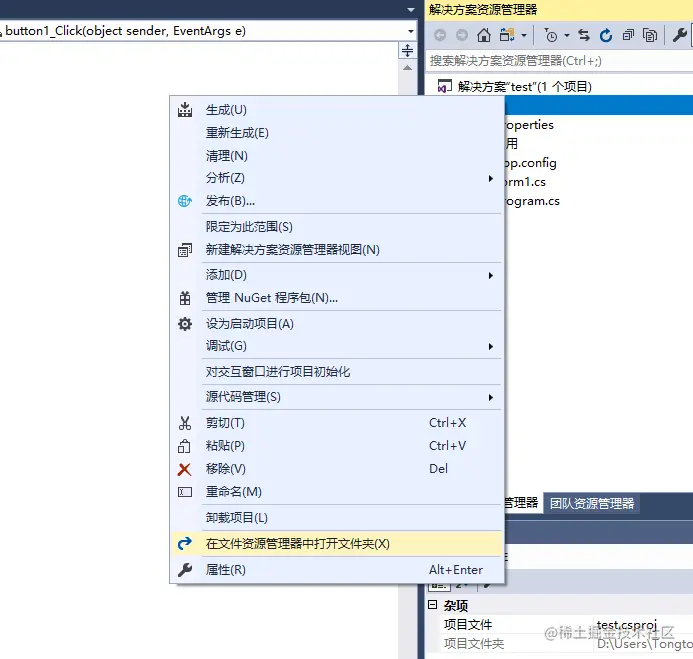Click the sync with active document icon
This screenshot has width=693, height=659.
[584, 35]
